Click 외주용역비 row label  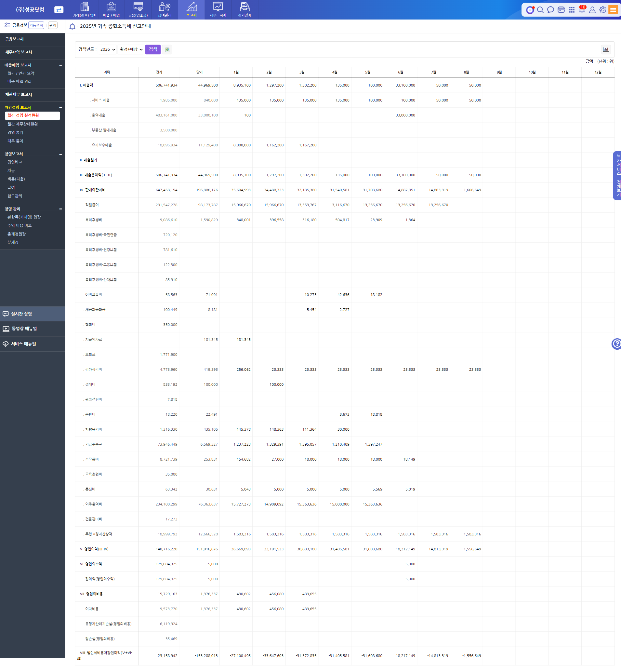(93, 504)
